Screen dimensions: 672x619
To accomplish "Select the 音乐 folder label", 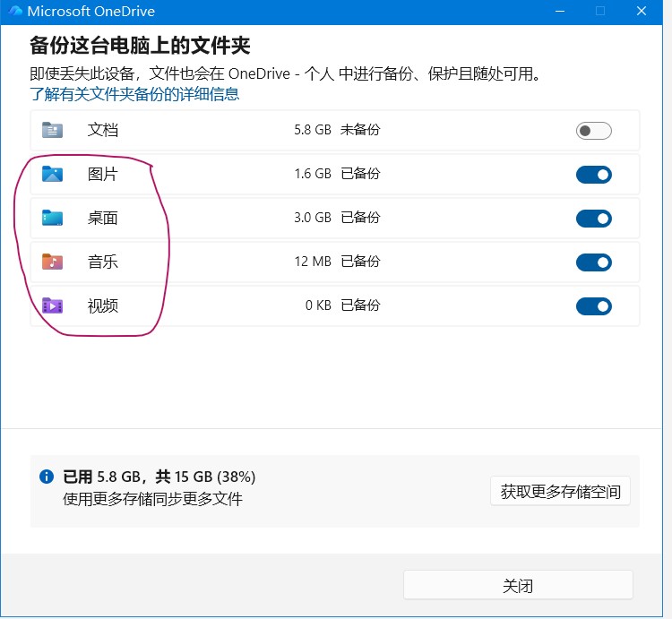I will coord(103,262).
